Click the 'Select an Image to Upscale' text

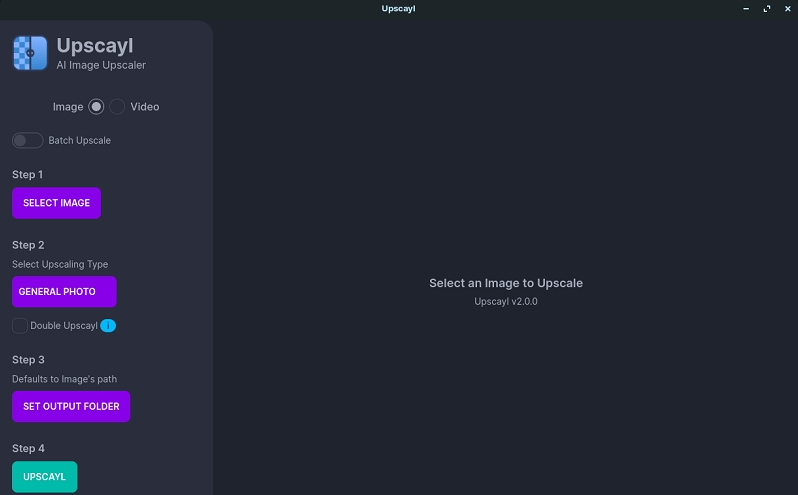coord(506,283)
